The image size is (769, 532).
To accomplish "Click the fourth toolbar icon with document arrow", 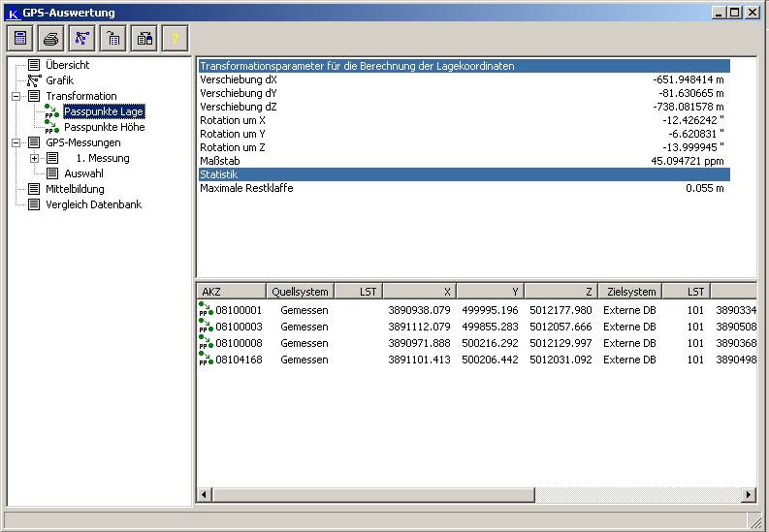I will (x=113, y=38).
